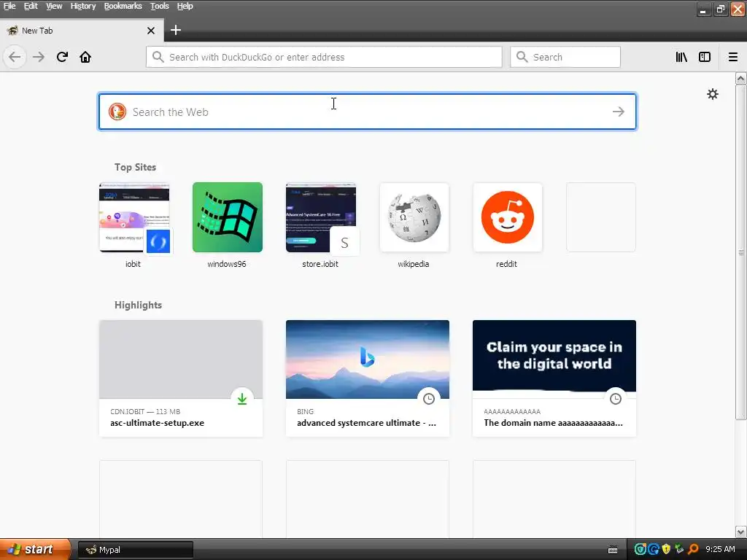The width and height of the screenshot is (747, 560).
Task: Click the green download icon on asc-ultimate card
Action: (x=242, y=399)
